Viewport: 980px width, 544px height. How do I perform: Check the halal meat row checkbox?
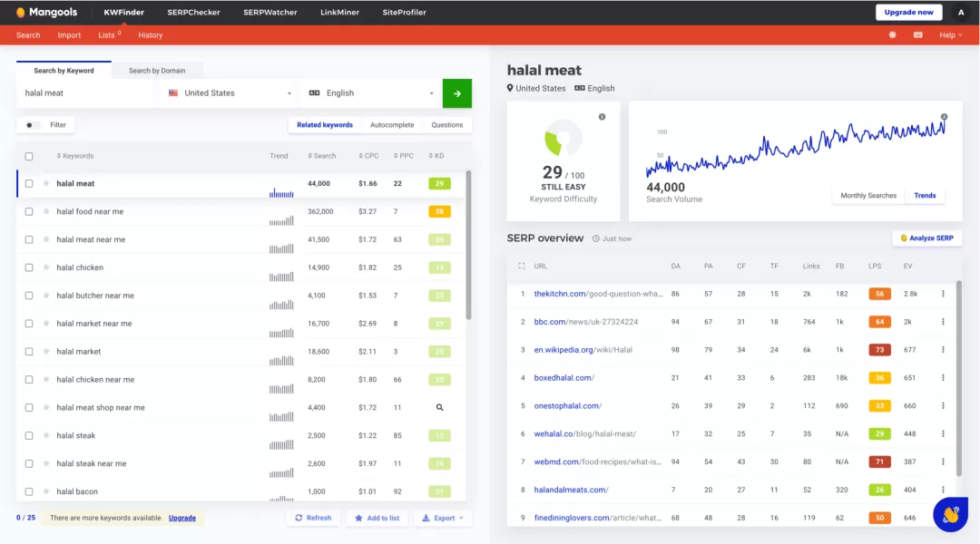29,184
